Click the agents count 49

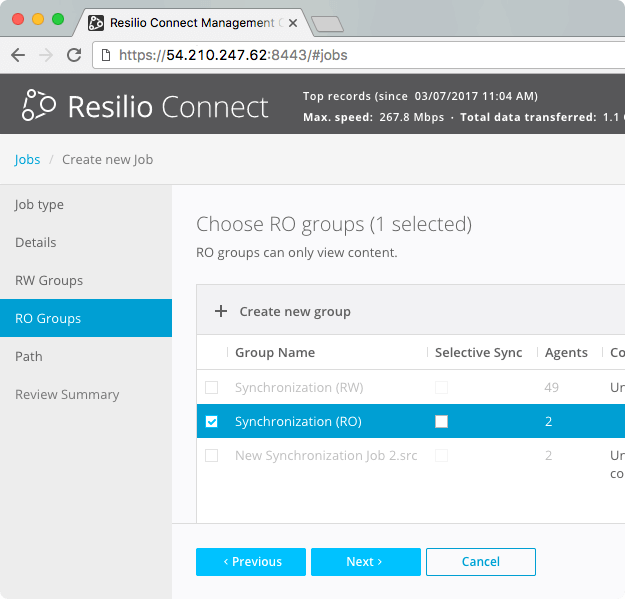click(552, 387)
